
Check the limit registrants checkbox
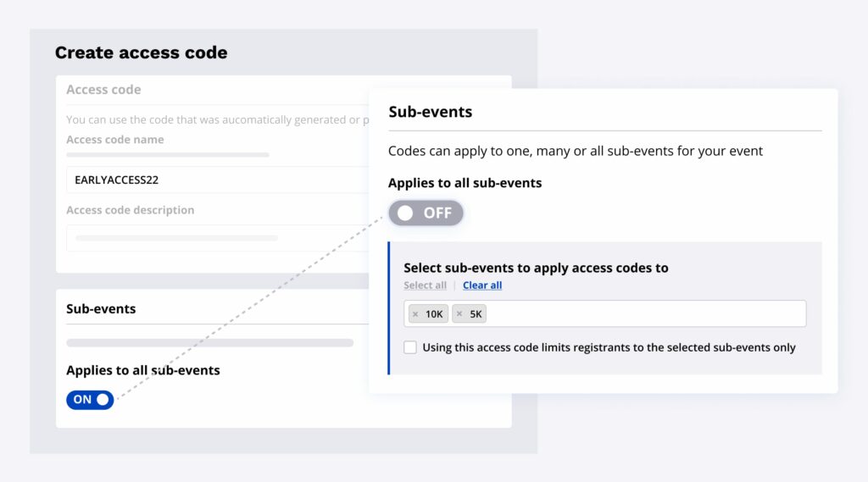pos(410,347)
